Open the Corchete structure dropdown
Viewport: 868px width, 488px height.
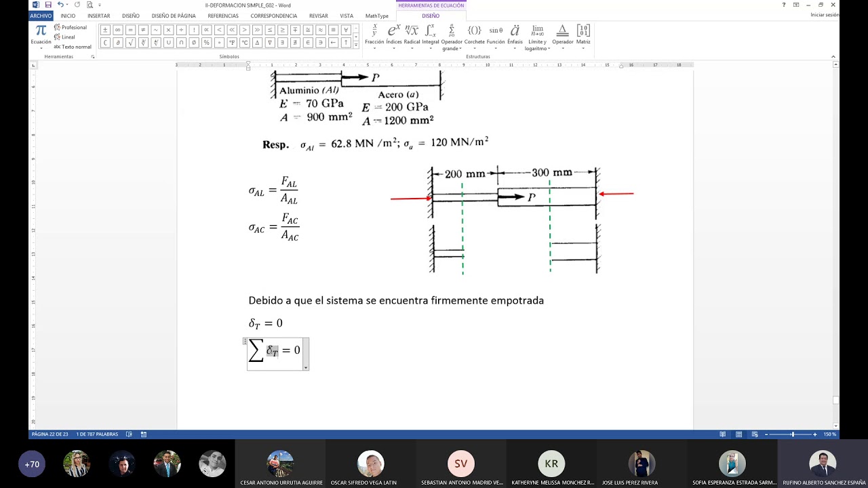pos(475,35)
